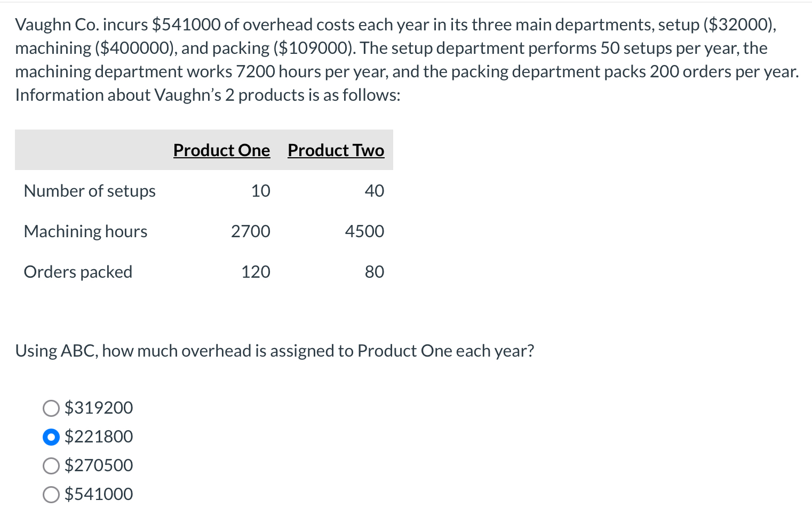
Task: Click the value 120 under Product One
Action: [256, 272]
